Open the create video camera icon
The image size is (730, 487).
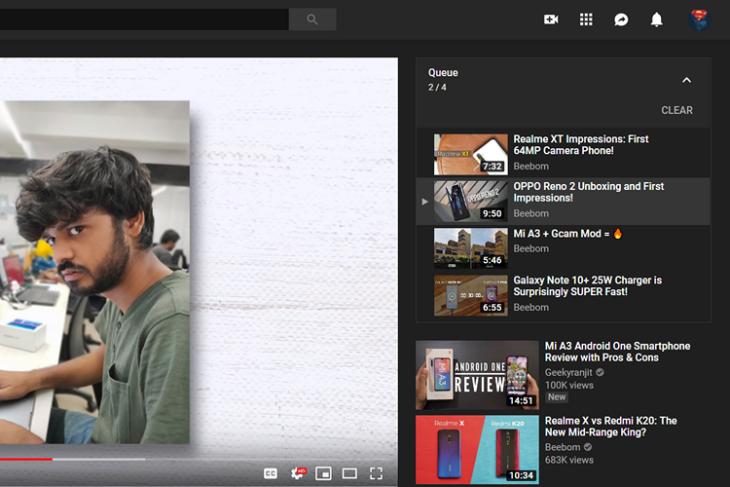551,19
